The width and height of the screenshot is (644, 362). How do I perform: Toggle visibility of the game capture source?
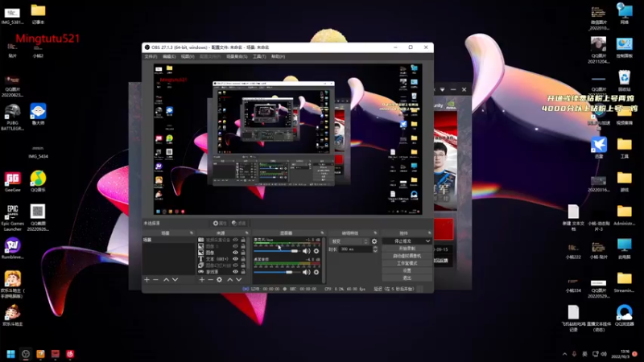[235, 272]
